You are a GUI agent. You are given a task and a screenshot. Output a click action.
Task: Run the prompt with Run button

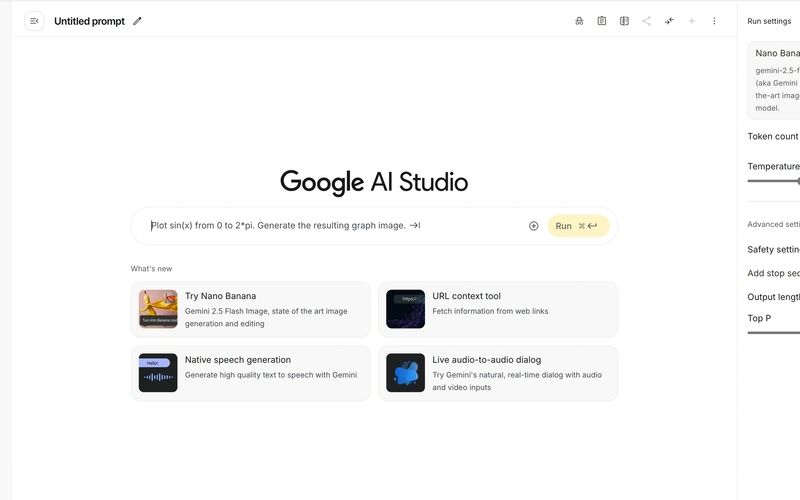pos(578,226)
